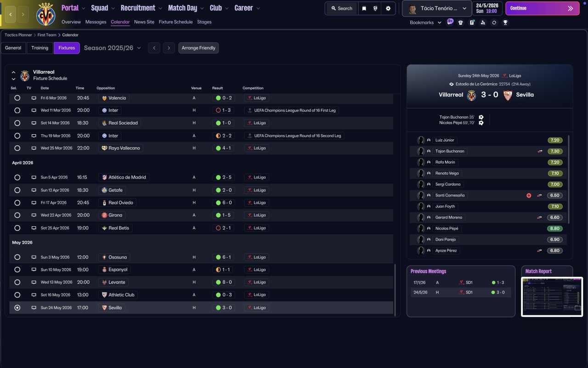Select the Real Oviedo fixture radio button
The height and width of the screenshot is (368, 588).
click(17, 202)
